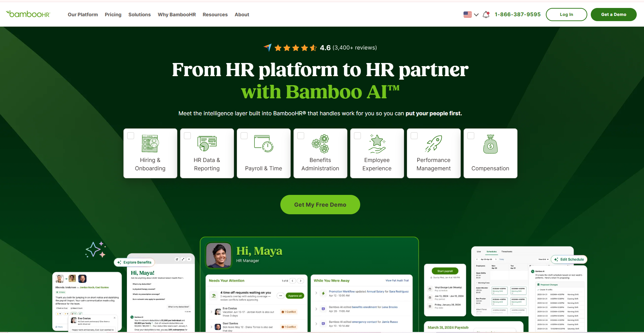644x333 pixels.
Task: Click the Hiring & Onboarding card icon
Action: pos(150,144)
